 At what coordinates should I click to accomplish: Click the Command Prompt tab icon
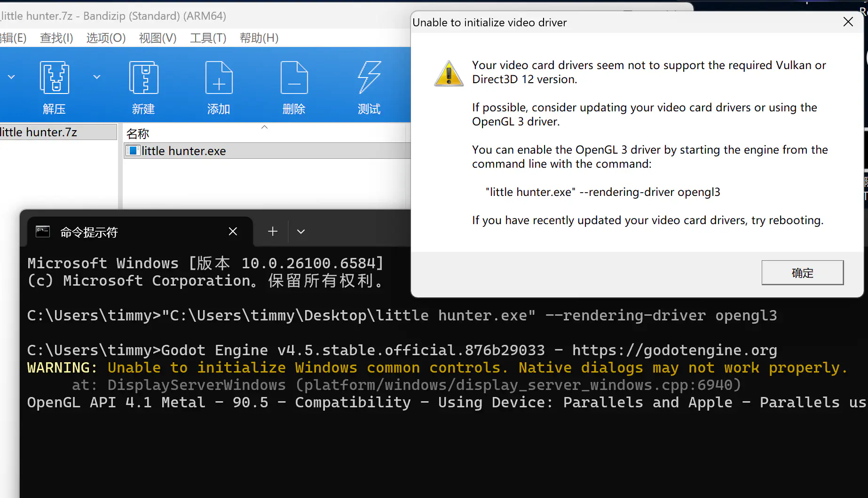tap(43, 232)
